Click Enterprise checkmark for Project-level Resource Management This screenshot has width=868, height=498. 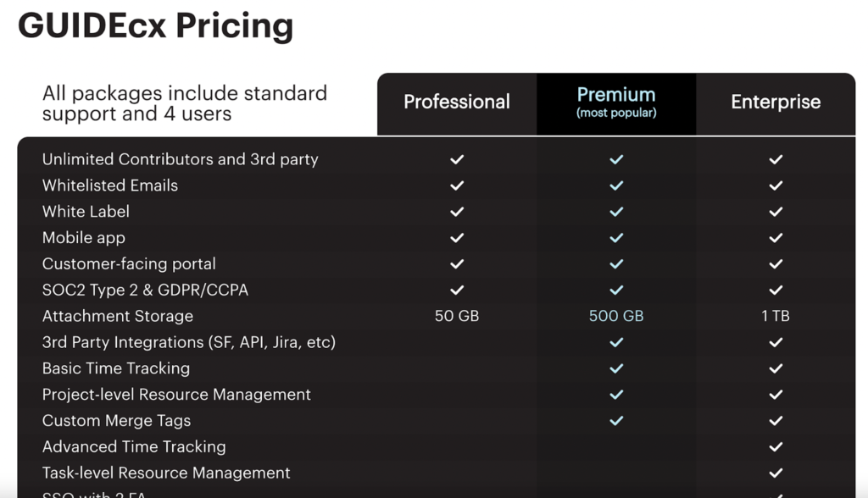[x=776, y=395]
